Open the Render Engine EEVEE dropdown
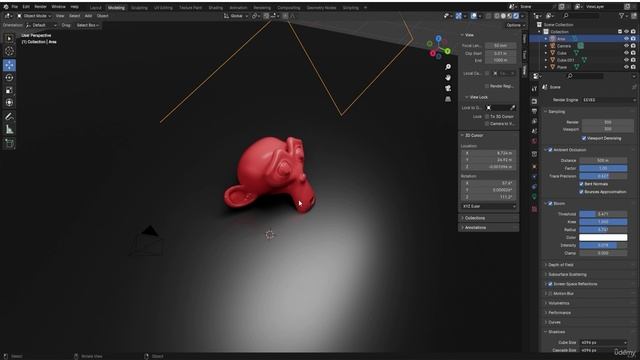This screenshot has width=640, height=360. pyautogui.click(x=608, y=100)
